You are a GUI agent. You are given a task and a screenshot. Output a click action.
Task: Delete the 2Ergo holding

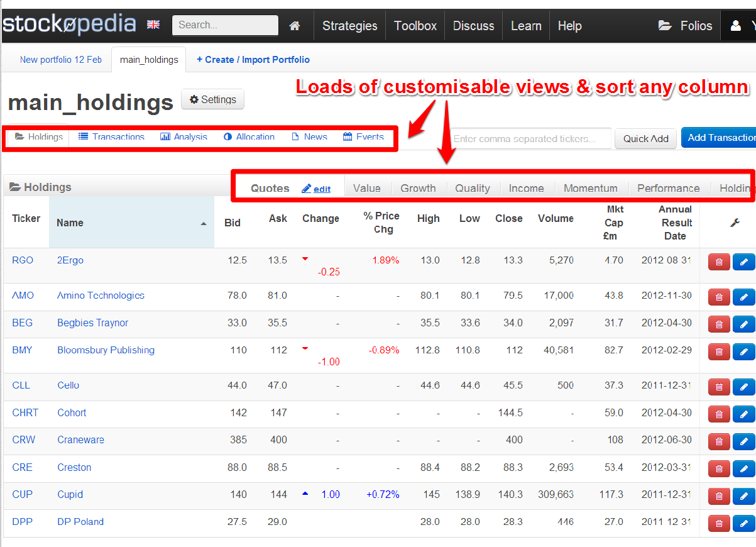point(719,262)
